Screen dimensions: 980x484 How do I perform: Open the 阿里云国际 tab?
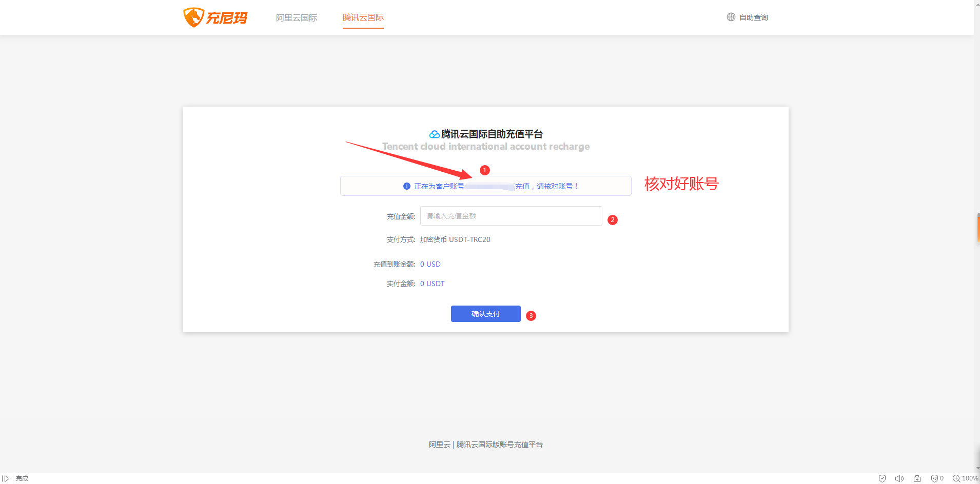pos(297,18)
